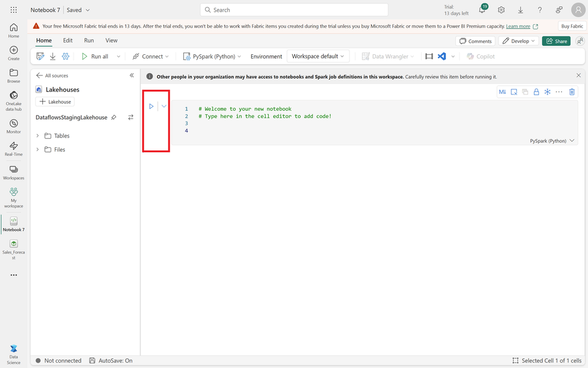Select the Run ribbon tab
Image resolution: width=588 pixels, height=368 pixels.
tap(89, 41)
